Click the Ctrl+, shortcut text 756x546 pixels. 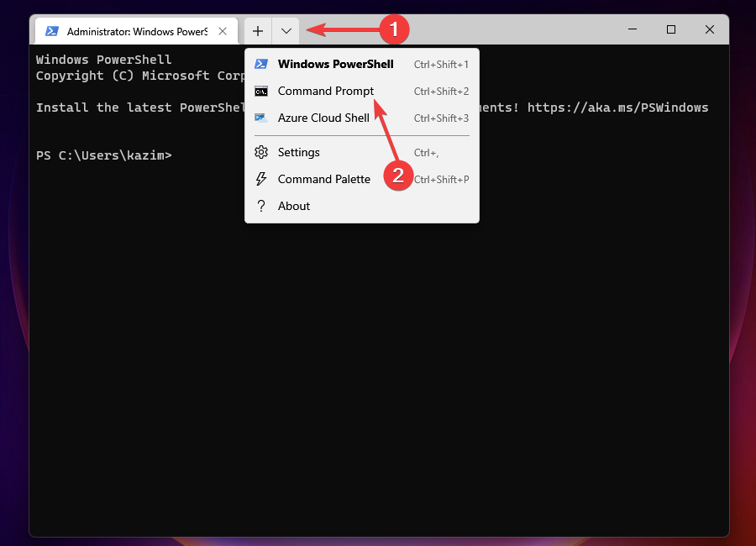426,153
